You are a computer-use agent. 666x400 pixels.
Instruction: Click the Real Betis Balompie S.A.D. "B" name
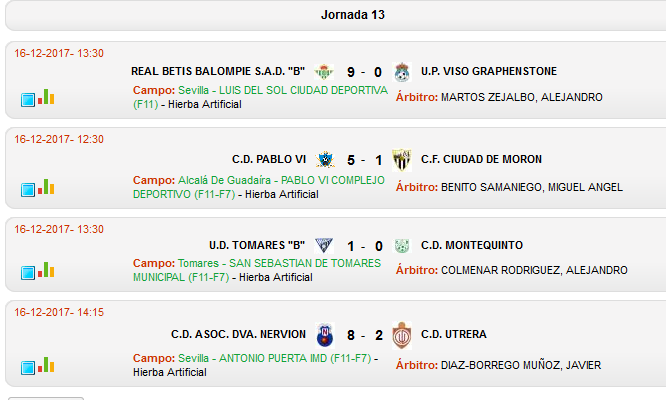tap(218, 71)
